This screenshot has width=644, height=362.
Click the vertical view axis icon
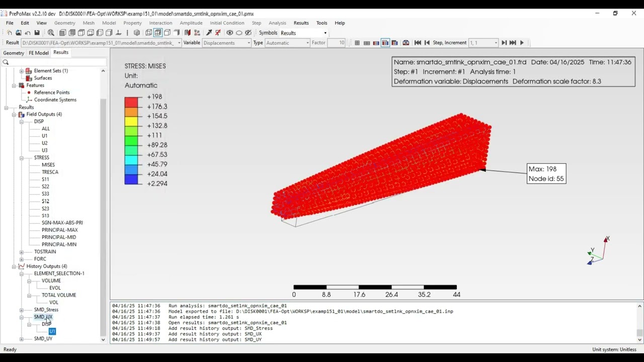[127, 33]
